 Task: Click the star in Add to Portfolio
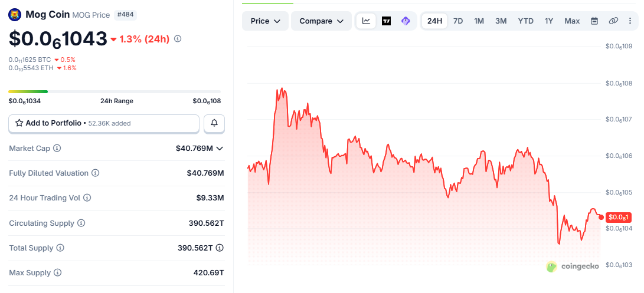[19, 123]
